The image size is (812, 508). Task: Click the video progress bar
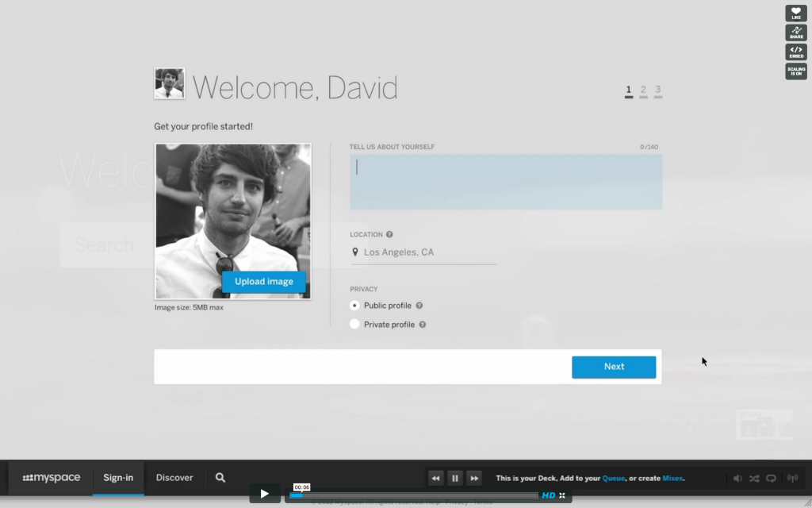[x=414, y=495]
